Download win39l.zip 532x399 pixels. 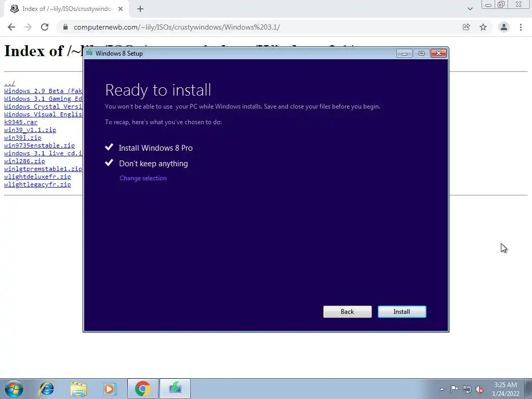(23, 138)
